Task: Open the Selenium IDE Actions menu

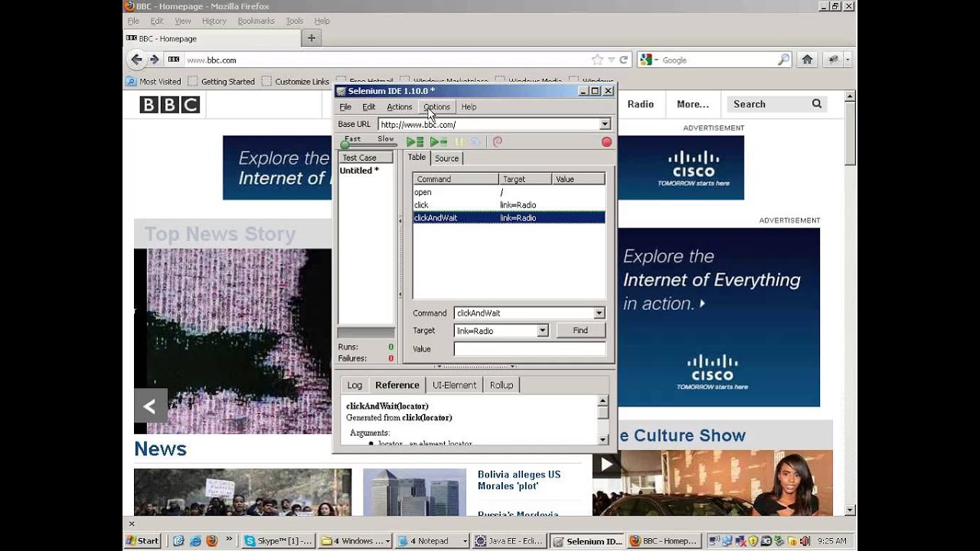Action: click(x=400, y=107)
